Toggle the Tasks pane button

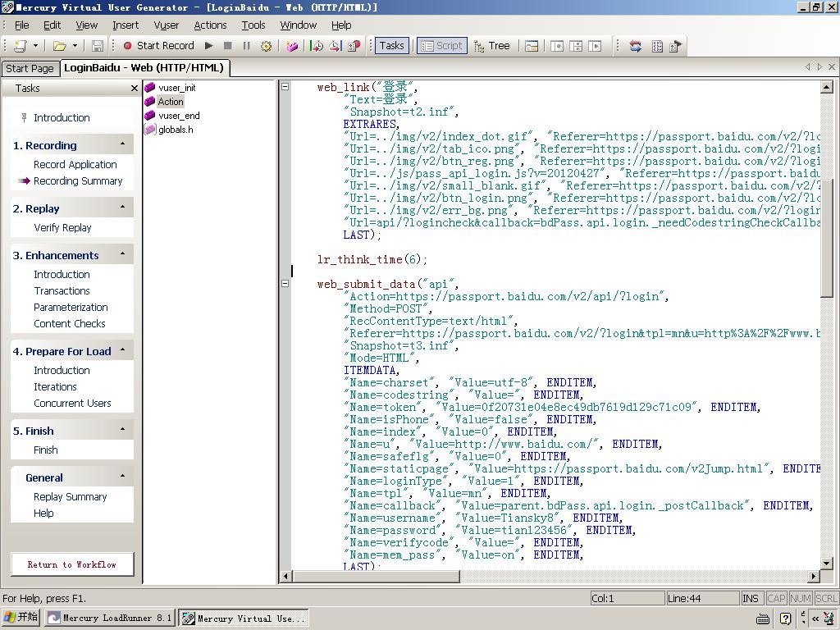tap(391, 46)
